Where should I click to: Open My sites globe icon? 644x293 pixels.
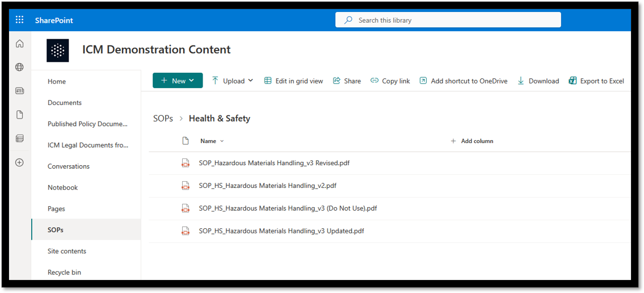[20, 67]
